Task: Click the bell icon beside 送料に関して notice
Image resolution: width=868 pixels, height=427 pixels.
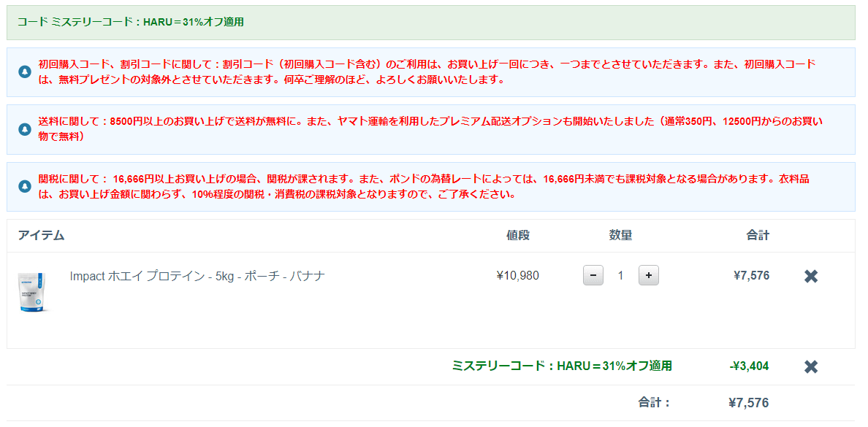Action: (x=24, y=129)
